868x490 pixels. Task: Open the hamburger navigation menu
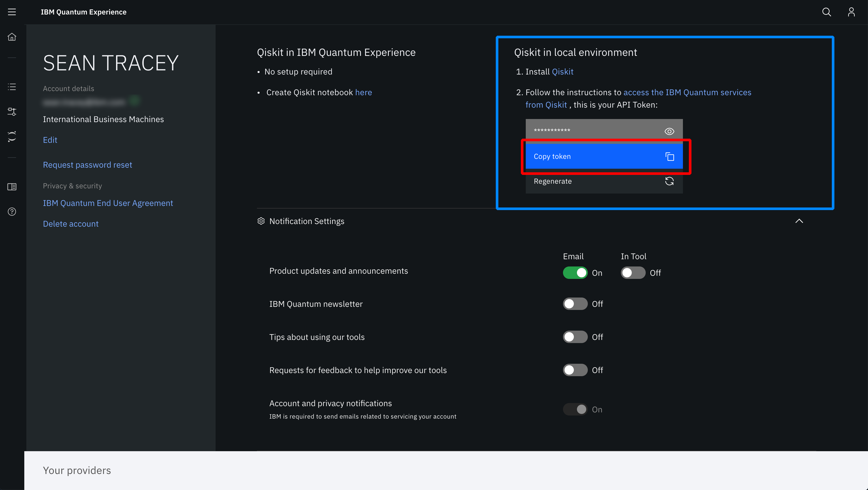pyautogui.click(x=12, y=12)
